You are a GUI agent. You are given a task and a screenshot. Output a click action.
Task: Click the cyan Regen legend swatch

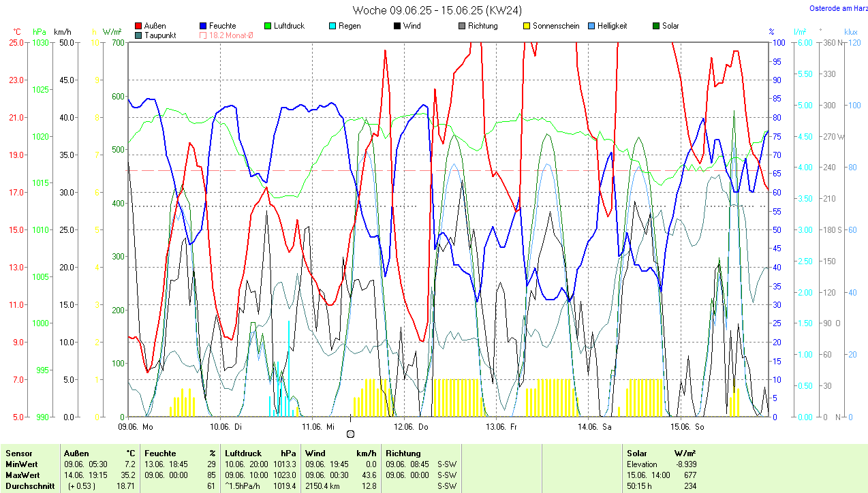coord(332,26)
